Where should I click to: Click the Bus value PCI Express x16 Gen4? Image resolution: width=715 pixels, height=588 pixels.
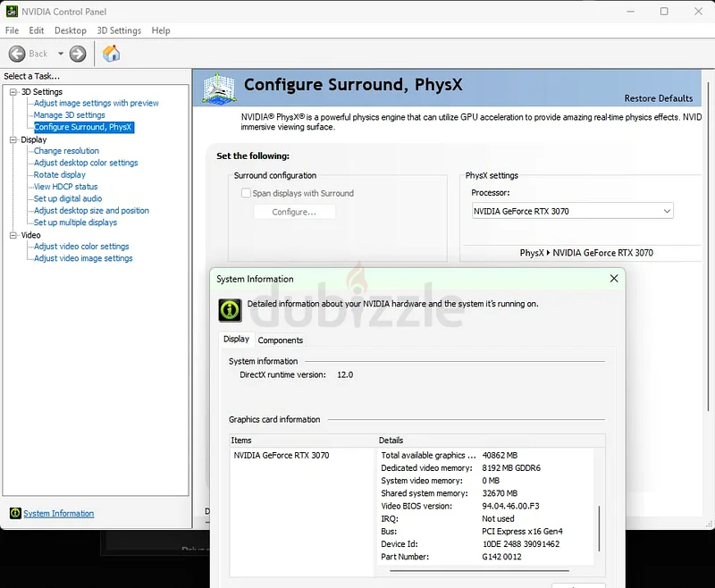[x=522, y=532]
